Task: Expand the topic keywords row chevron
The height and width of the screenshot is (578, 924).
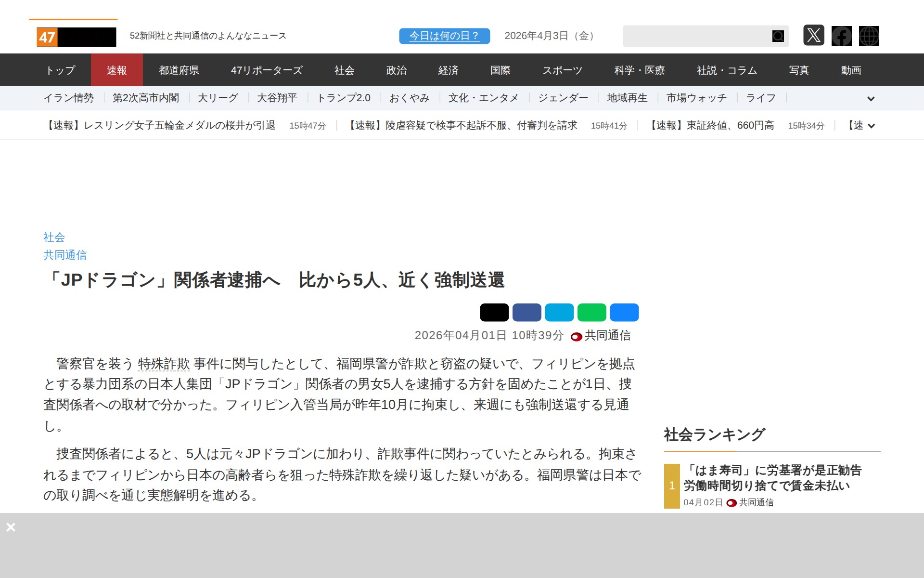Action: [x=871, y=99]
